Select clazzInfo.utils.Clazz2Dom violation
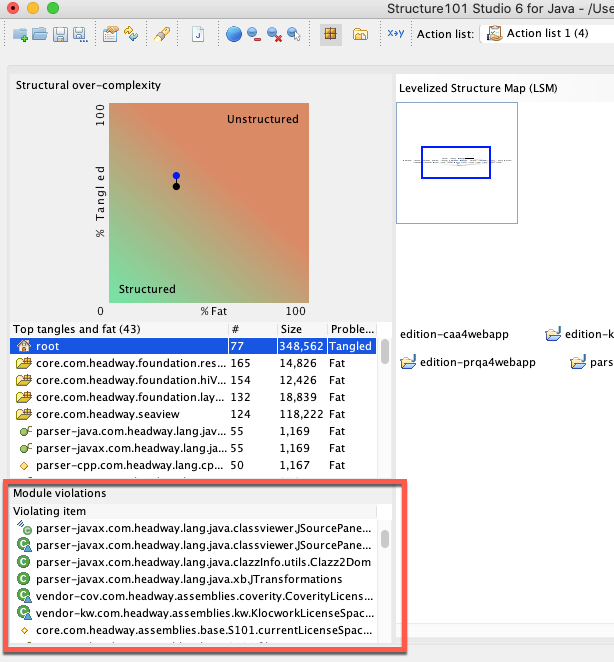 [x=193, y=562]
